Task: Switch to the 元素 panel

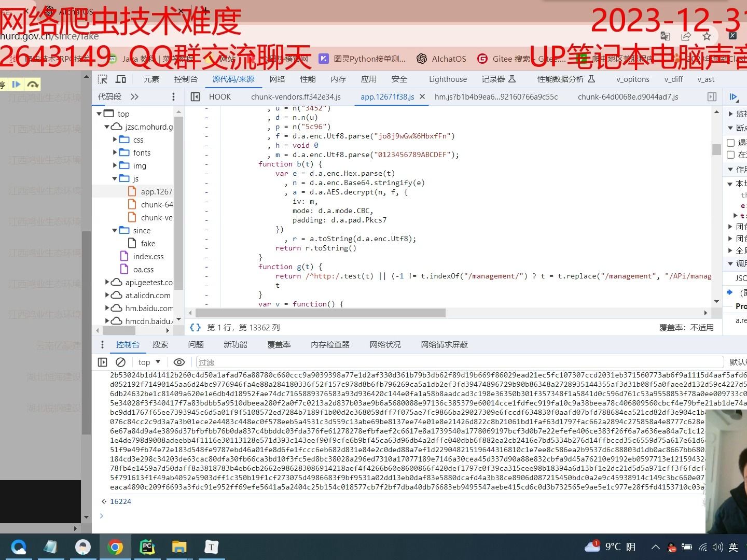Action: coord(151,79)
